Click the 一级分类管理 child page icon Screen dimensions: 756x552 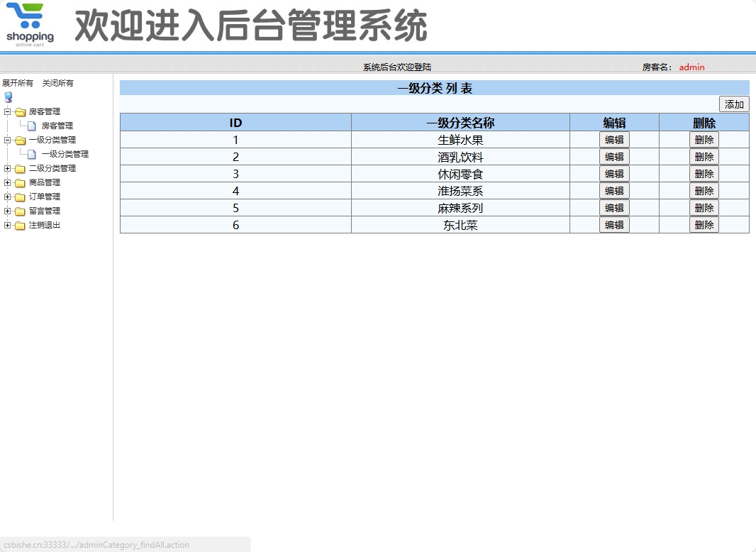[32, 155]
